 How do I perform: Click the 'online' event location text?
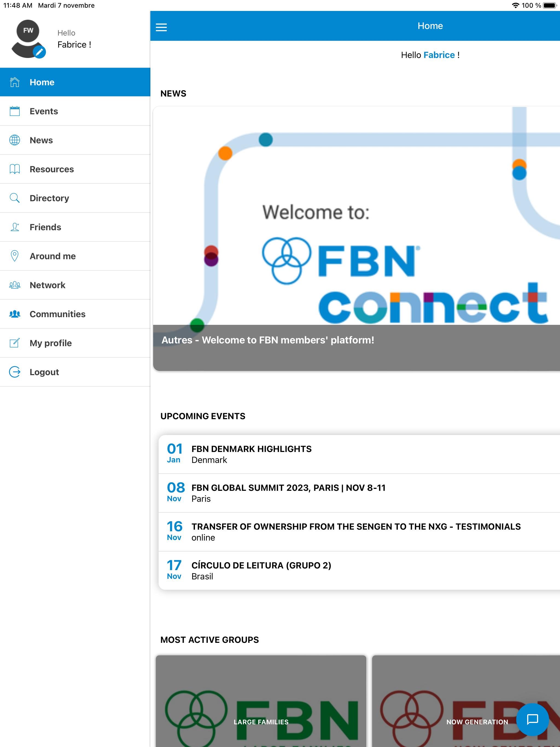point(203,538)
